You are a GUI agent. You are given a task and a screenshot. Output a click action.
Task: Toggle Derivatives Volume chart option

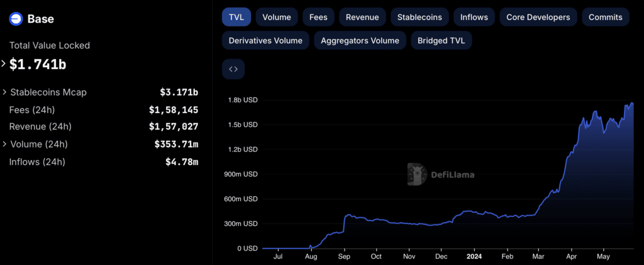(265, 41)
